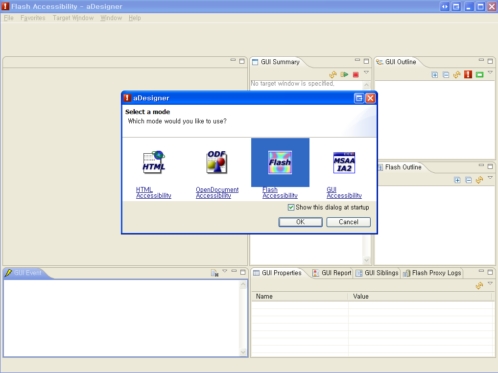Switch to the Flash Outline tab

tap(400, 167)
